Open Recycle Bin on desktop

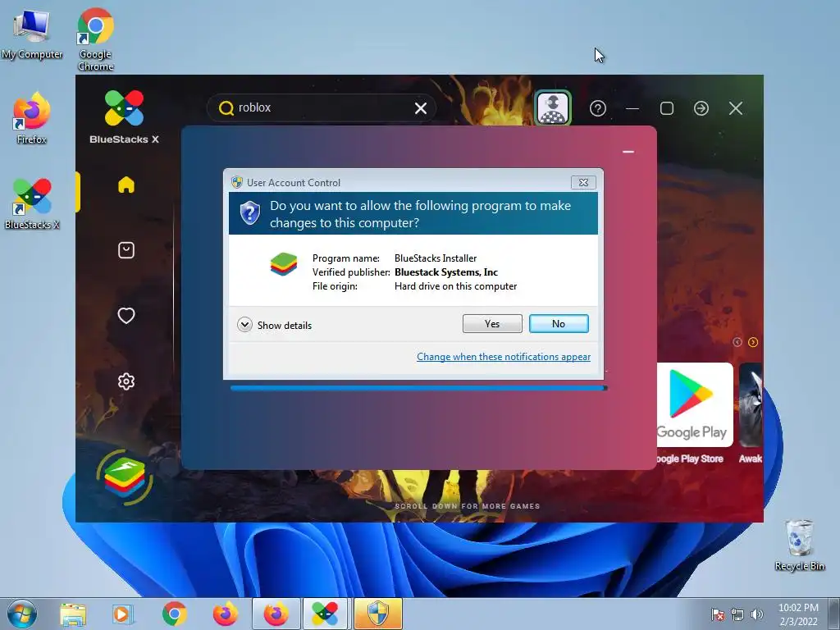[799, 546]
